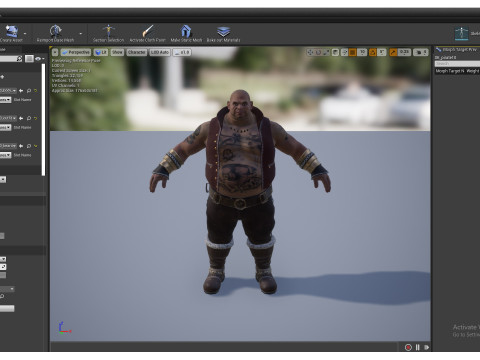Open the scale snap value 0.25 menu

tap(404, 52)
